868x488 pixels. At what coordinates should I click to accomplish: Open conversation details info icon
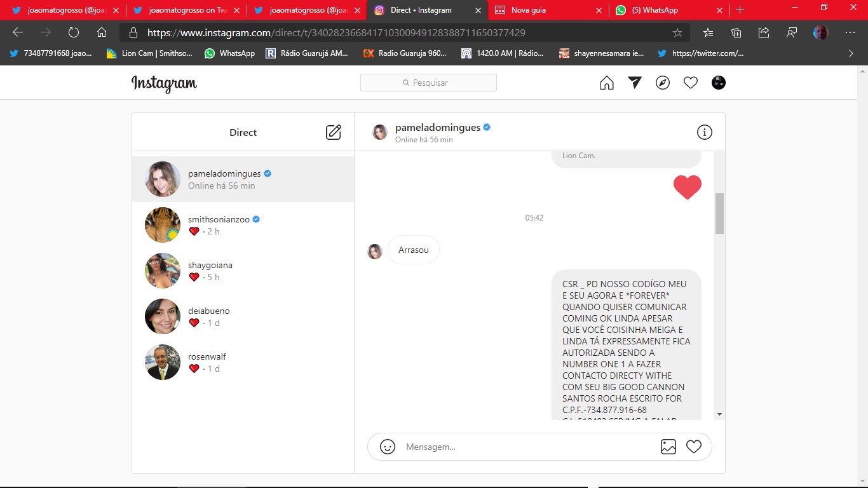tap(705, 132)
